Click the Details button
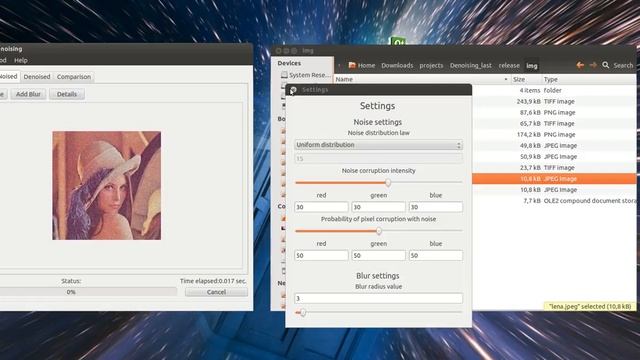 click(x=67, y=94)
